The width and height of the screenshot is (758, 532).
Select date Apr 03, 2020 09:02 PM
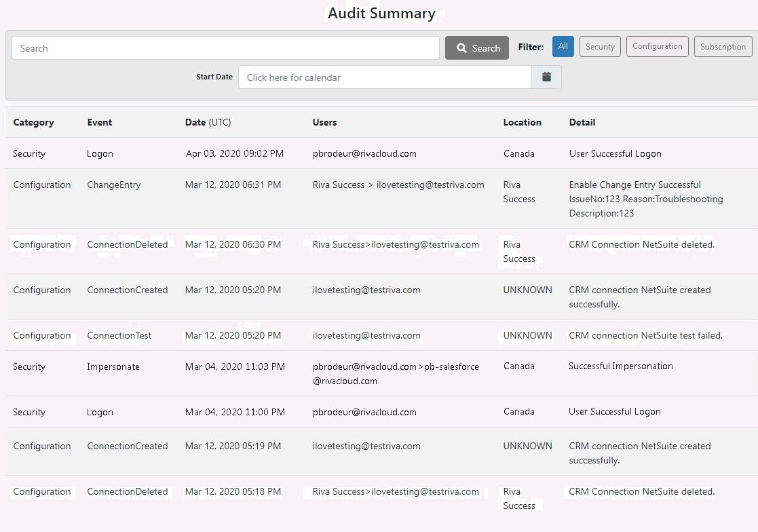(x=235, y=153)
